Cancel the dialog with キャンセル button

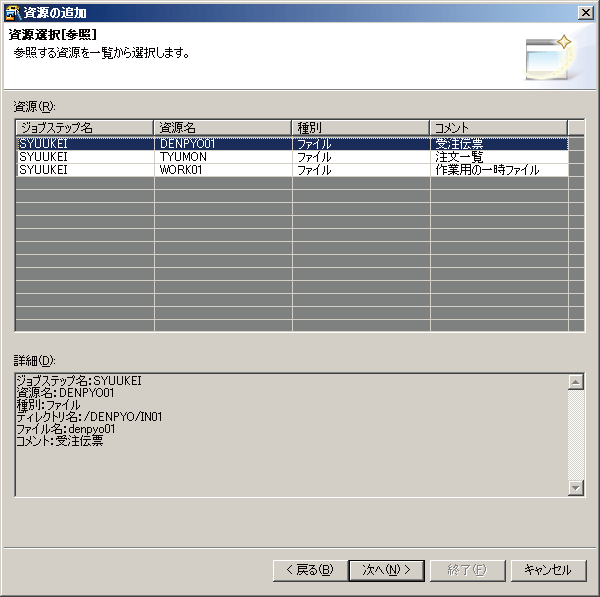point(548,570)
